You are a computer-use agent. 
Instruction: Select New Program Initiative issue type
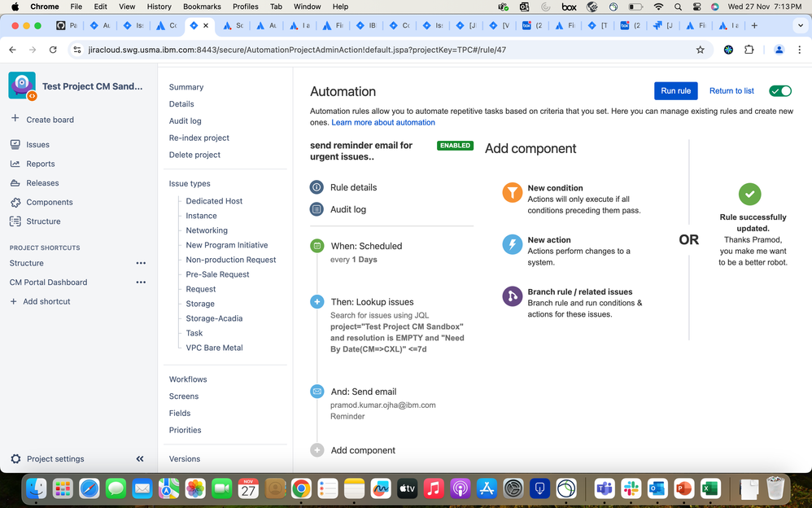point(227,245)
